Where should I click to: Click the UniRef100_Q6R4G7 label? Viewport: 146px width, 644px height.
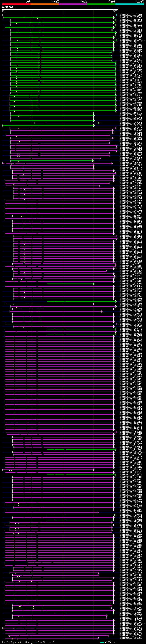(131, 201)
